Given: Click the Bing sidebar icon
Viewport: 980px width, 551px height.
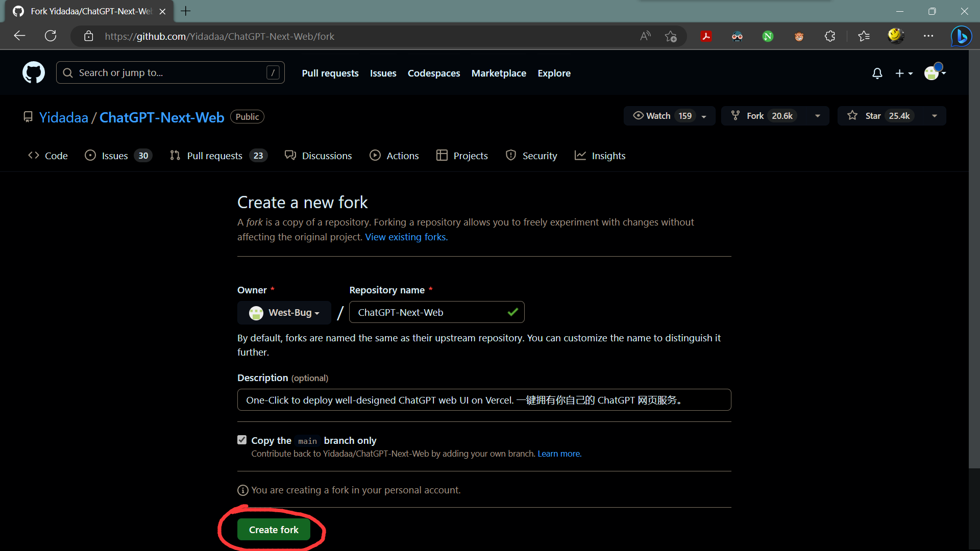Looking at the screenshot, I should [x=961, y=36].
